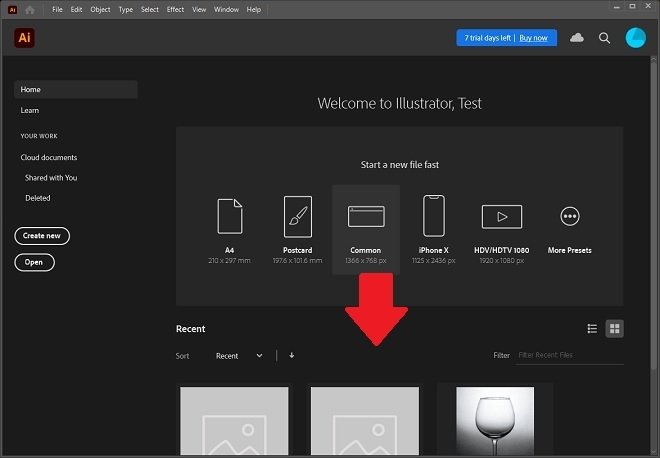Click the Welcome to Illustrator, Test heading
This screenshot has width=660, height=458.
point(399,104)
